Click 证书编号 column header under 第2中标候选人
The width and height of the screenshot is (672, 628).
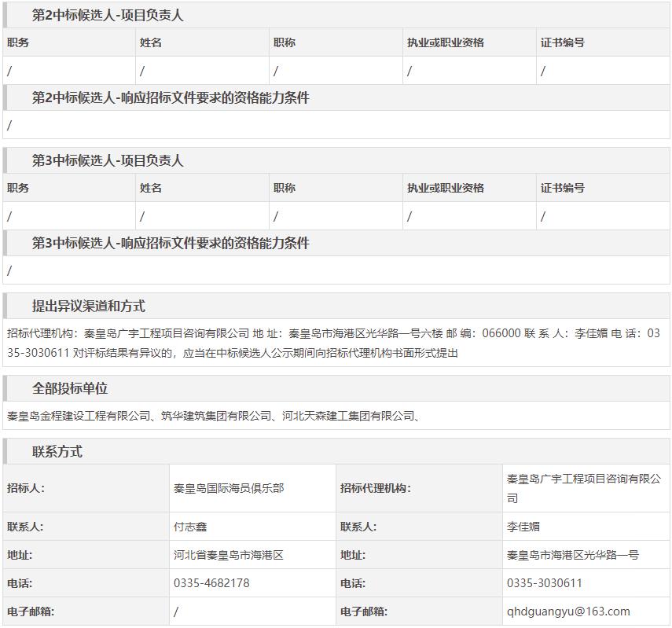pos(563,42)
